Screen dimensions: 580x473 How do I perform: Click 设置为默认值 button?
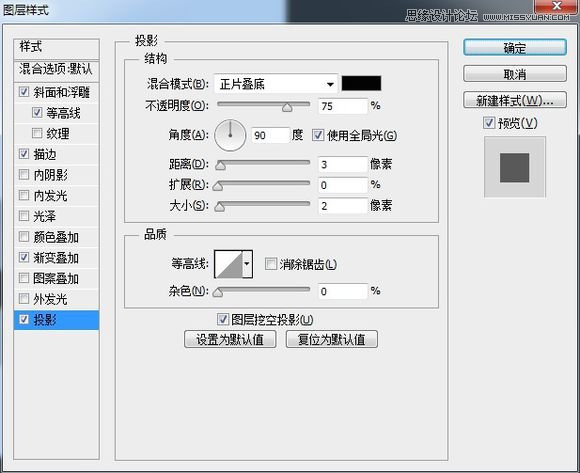(x=230, y=339)
